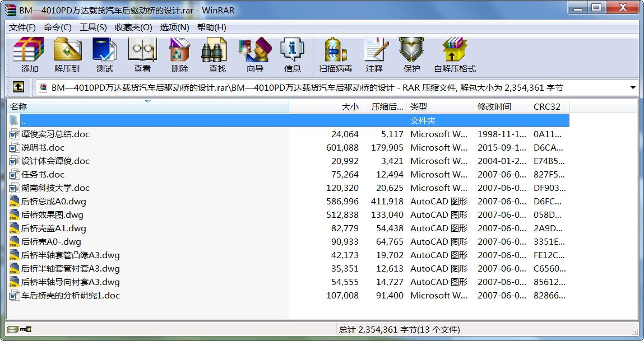Click the 信息 (Info) toolbar icon
The height and width of the screenshot is (341, 644).
(x=293, y=50)
